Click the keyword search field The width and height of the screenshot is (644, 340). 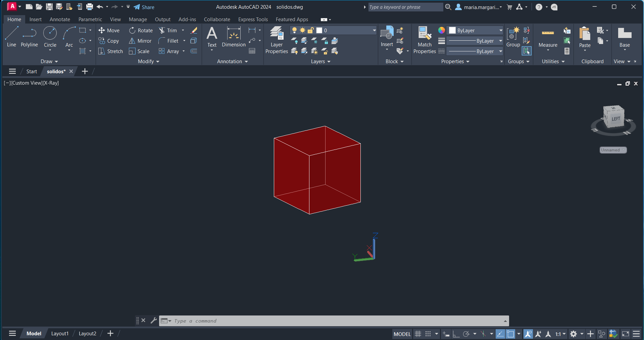point(405,7)
